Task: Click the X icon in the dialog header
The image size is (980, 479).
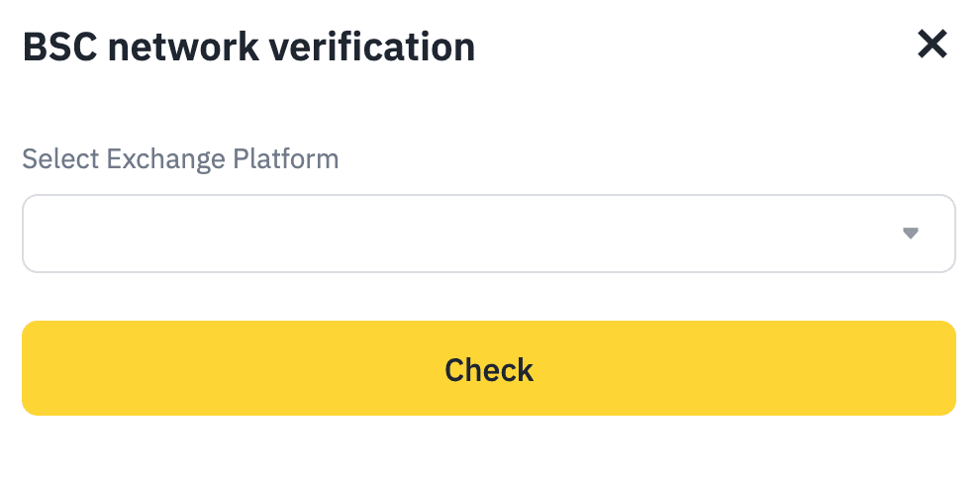Action: point(932,45)
